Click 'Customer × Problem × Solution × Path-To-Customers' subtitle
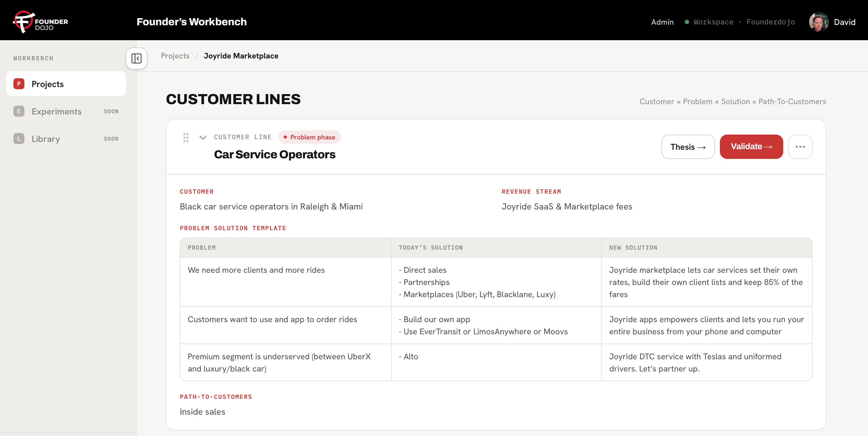 tap(733, 101)
